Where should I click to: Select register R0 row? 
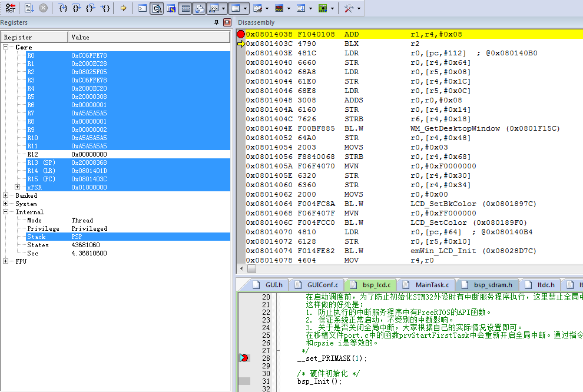(x=128, y=55)
